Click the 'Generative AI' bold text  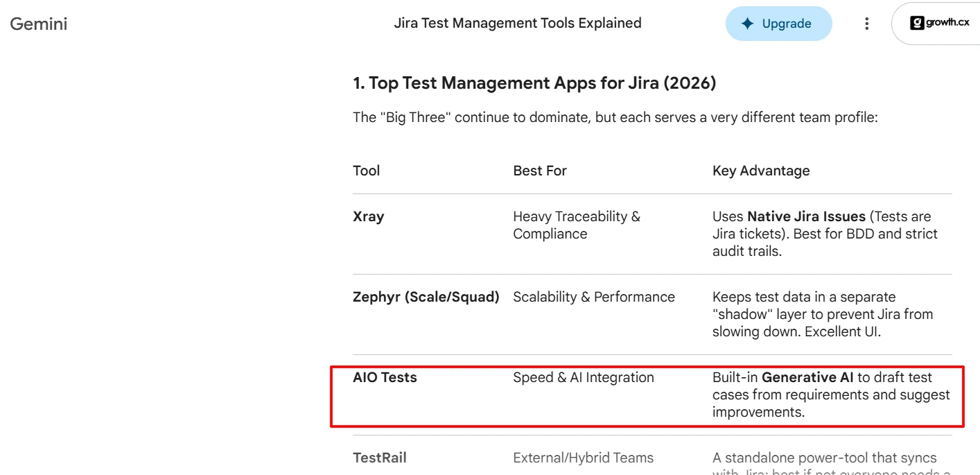(808, 377)
